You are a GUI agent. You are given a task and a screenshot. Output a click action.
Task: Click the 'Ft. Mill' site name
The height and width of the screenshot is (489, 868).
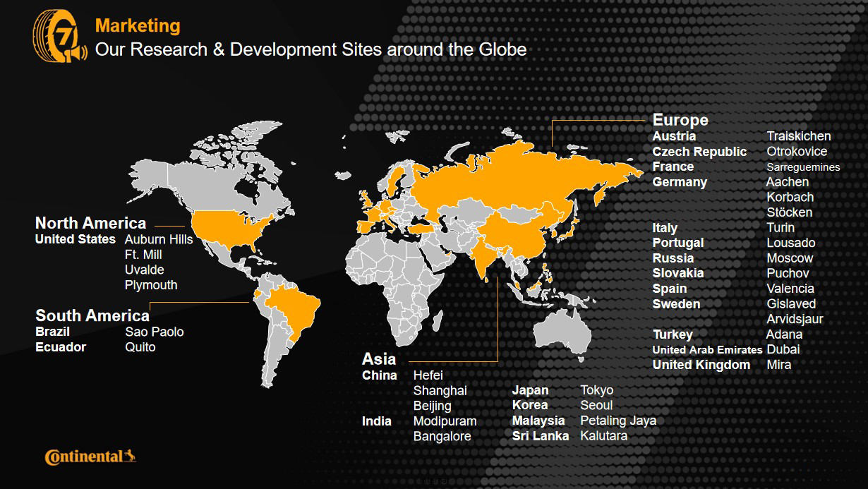(x=143, y=255)
